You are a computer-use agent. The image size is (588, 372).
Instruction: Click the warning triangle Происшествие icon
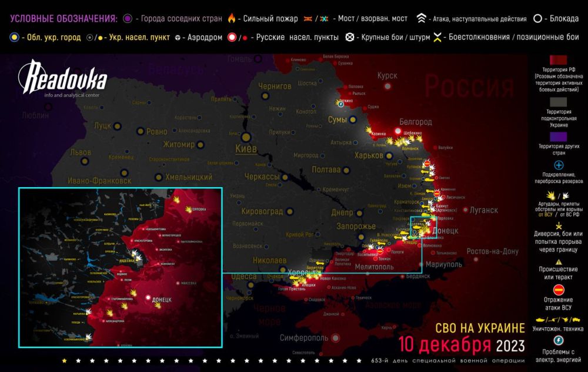click(559, 262)
